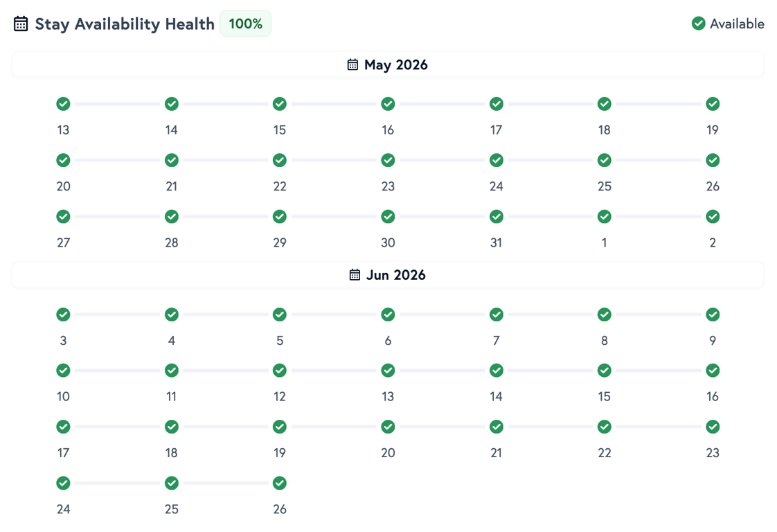Expand the May 2026 month header
Image resolution: width=777 pixels, height=532 pixels.
click(388, 64)
